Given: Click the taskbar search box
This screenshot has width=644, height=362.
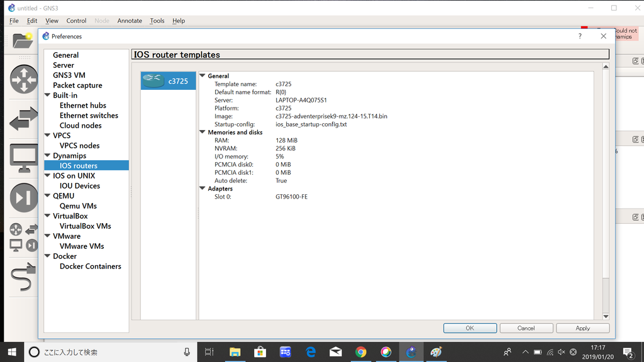Looking at the screenshot, I should coord(111,352).
